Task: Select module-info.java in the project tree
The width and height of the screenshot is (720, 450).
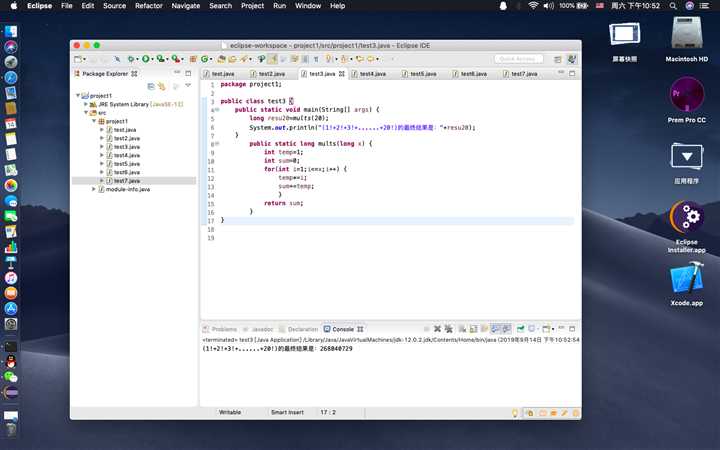Action: click(x=127, y=189)
